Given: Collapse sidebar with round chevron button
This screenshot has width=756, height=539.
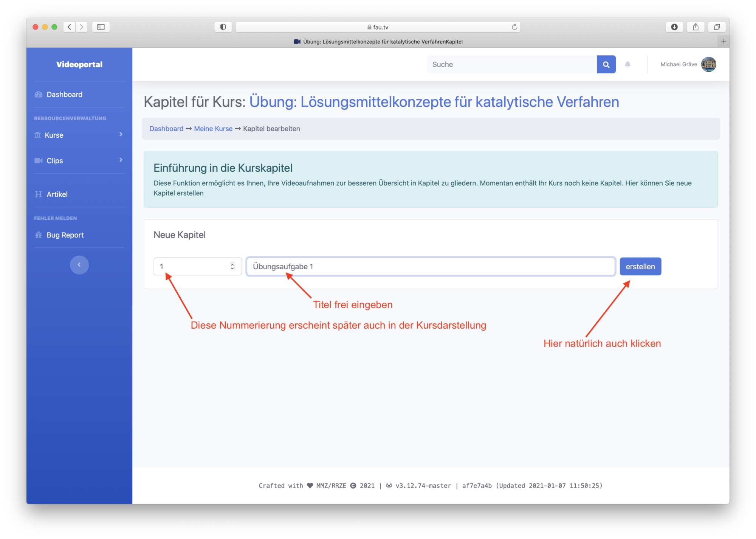Looking at the screenshot, I should [x=79, y=265].
